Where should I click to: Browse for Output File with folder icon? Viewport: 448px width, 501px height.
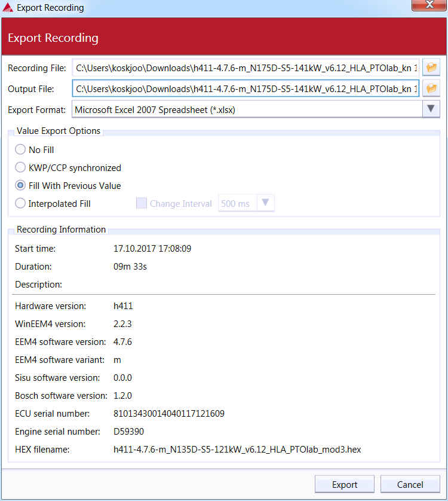click(x=431, y=88)
